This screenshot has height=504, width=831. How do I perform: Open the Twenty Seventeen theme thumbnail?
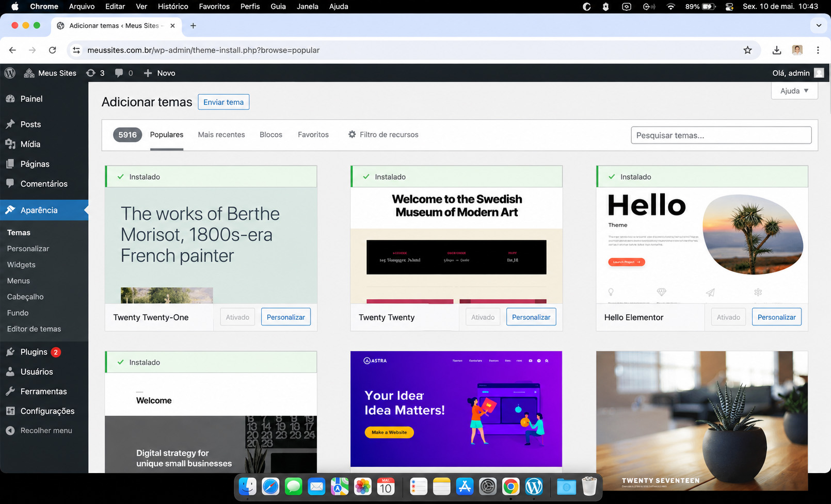point(702,420)
